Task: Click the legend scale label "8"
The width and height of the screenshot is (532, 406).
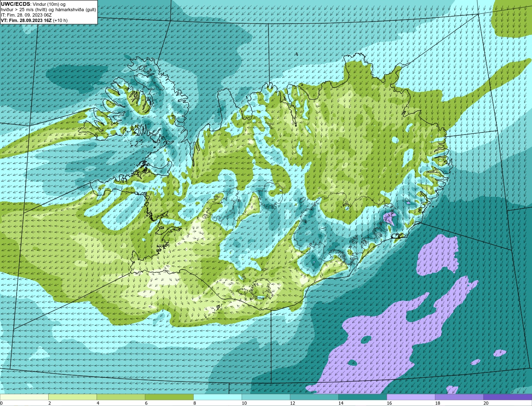Action: (195, 403)
